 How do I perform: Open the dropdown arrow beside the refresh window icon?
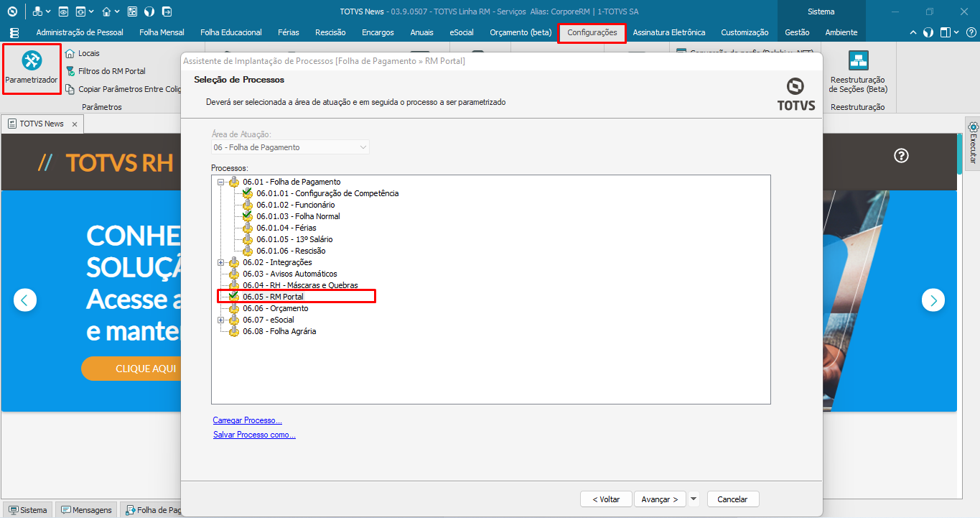tap(91, 11)
